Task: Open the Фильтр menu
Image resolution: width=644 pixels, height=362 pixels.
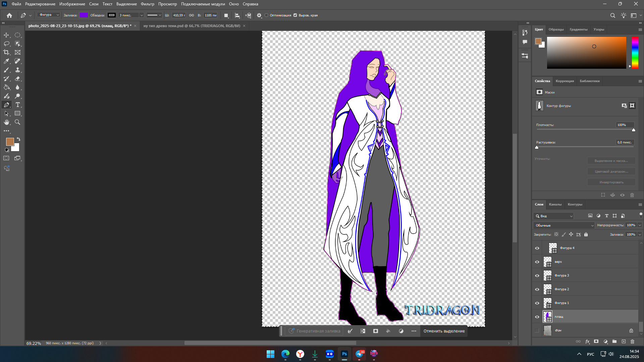Action: click(147, 4)
